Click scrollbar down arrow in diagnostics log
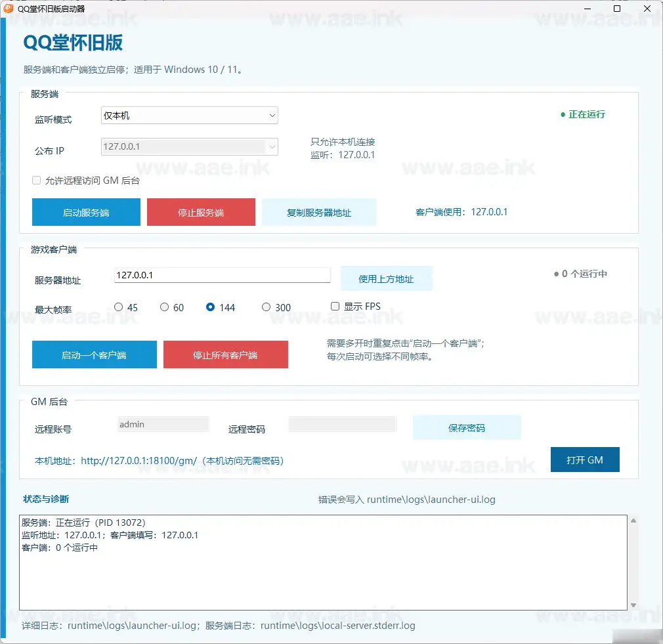This screenshot has width=663, height=644. 633,605
